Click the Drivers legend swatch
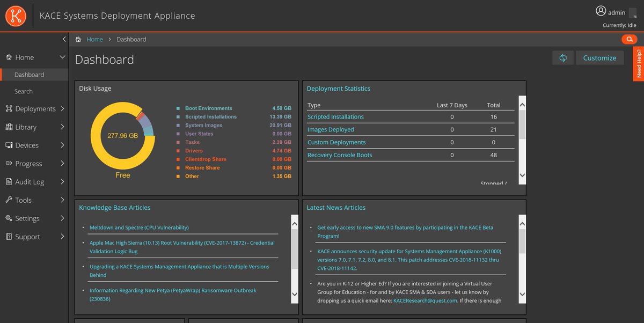 tap(178, 151)
